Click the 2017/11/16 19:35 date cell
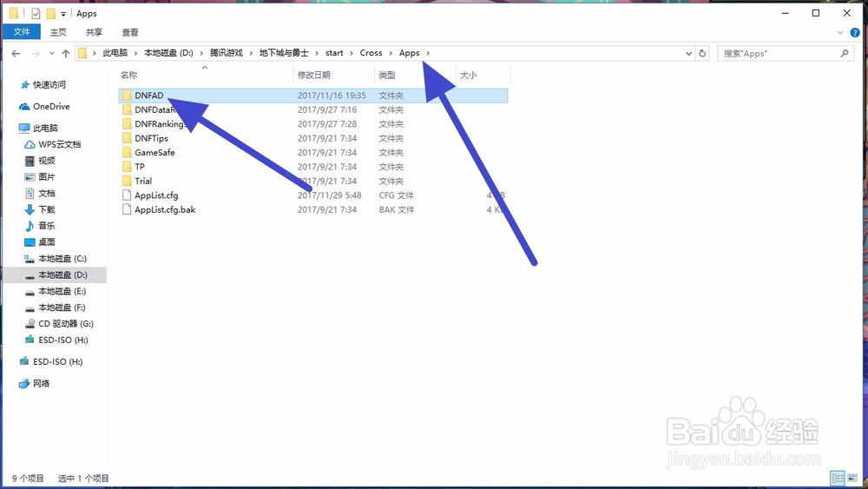This screenshot has height=489, width=868. [x=332, y=96]
